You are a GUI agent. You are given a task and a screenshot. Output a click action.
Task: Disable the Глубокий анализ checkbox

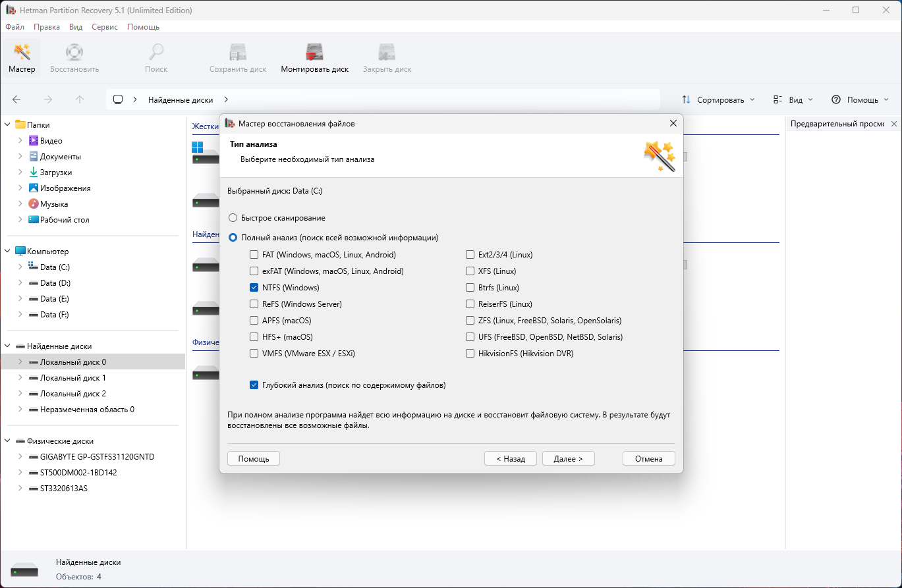click(x=254, y=385)
